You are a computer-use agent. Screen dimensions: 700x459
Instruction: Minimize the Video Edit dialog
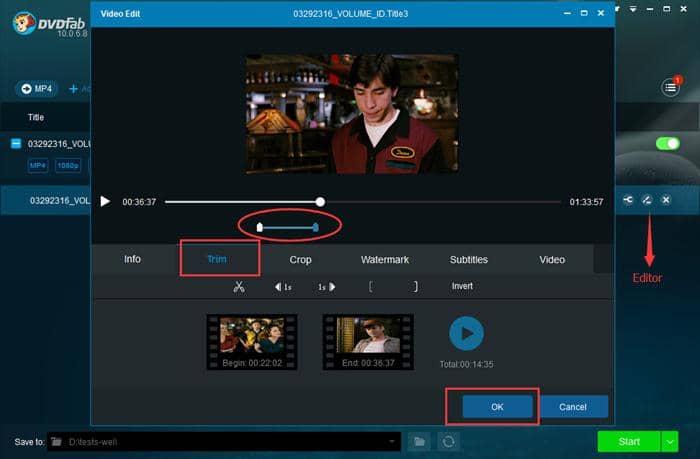pyautogui.click(x=567, y=13)
